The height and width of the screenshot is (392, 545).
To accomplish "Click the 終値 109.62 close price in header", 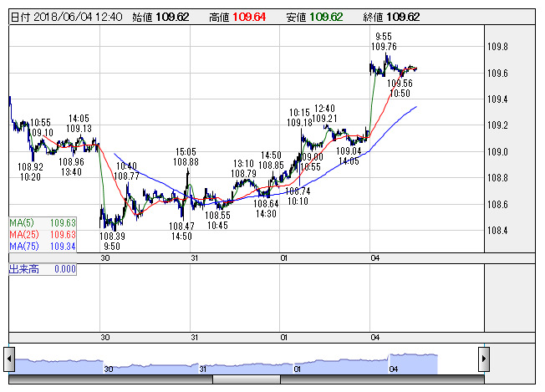I will click(x=391, y=17).
